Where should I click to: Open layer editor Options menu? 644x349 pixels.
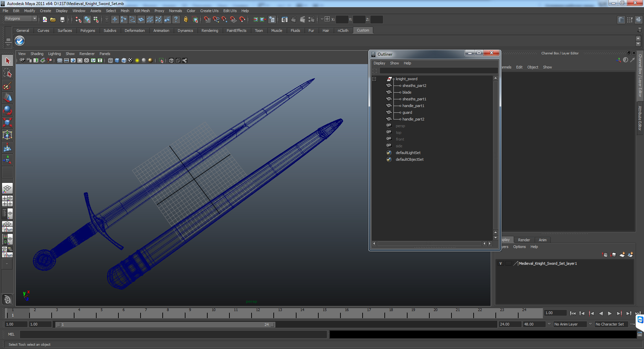[x=519, y=247]
